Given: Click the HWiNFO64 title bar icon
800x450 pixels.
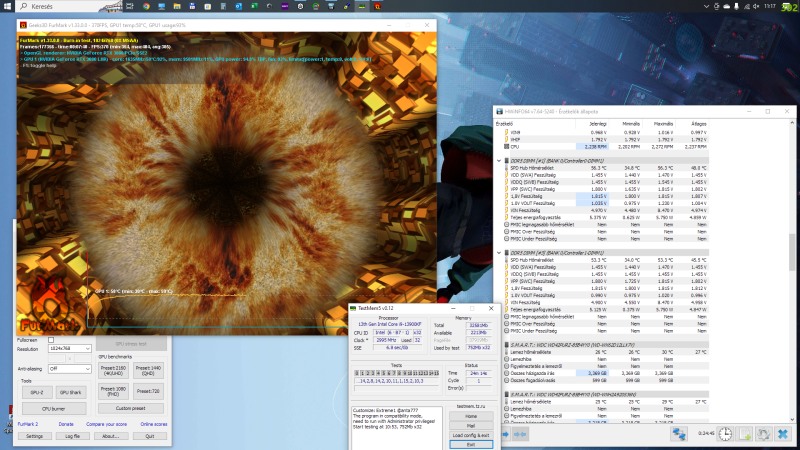Looking at the screenshot, I should coord(499,111).
